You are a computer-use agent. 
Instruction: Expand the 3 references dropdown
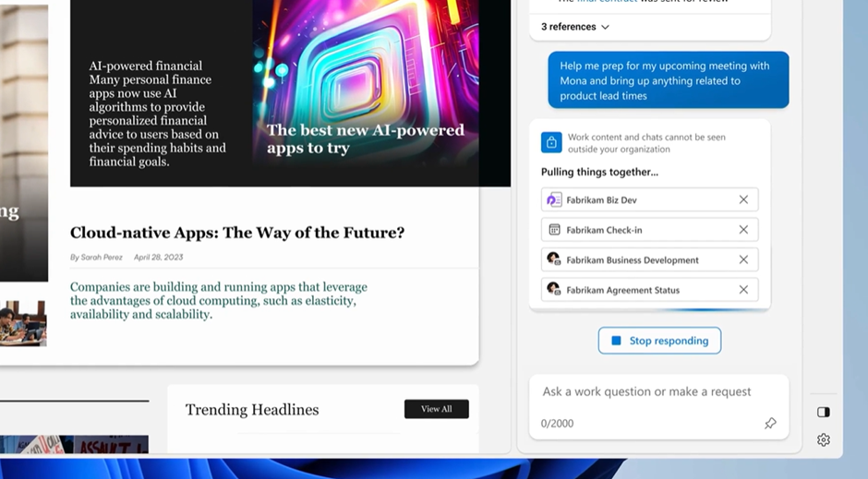point(575,27)
